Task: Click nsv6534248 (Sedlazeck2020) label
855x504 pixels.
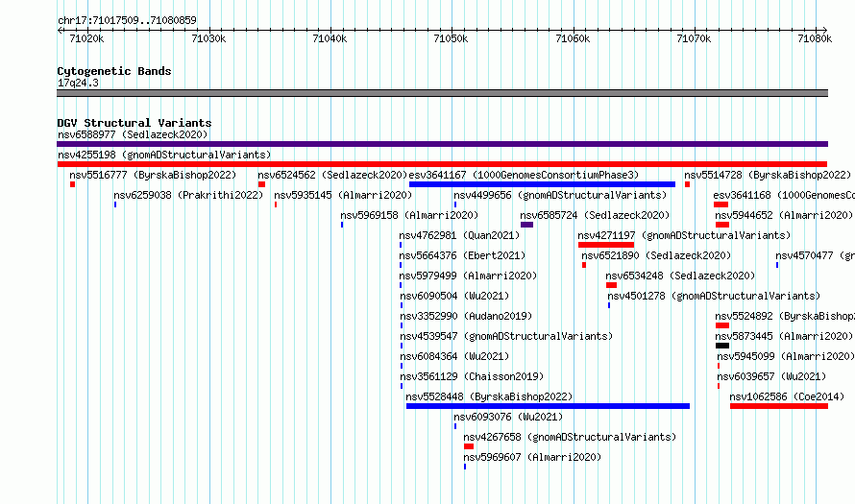Action: 680,276
